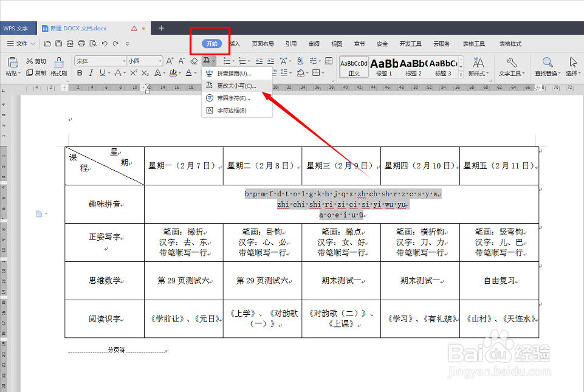Toggle strikethrough formatting
This screenshot has width=584, height=392.
click(119, 73)
